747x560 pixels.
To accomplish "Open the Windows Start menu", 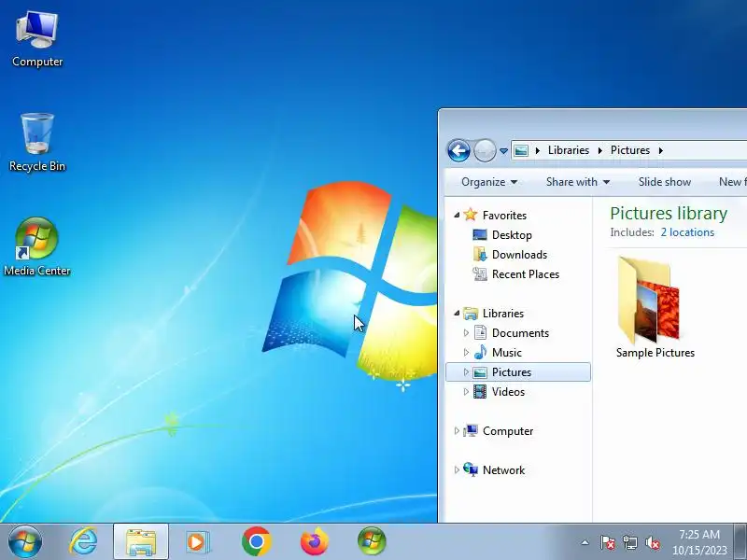I will pyautogui.click(x=25, y=541).
